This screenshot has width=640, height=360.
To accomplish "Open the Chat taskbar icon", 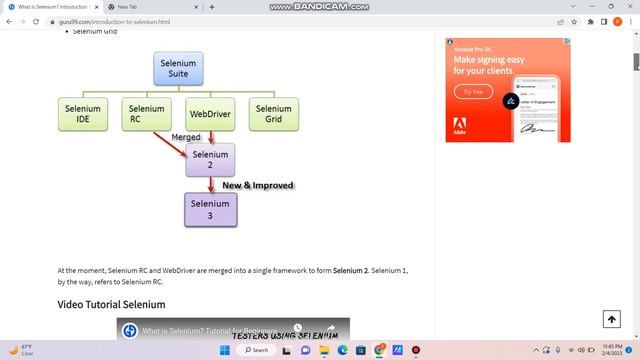I will [x=305, y=350].
